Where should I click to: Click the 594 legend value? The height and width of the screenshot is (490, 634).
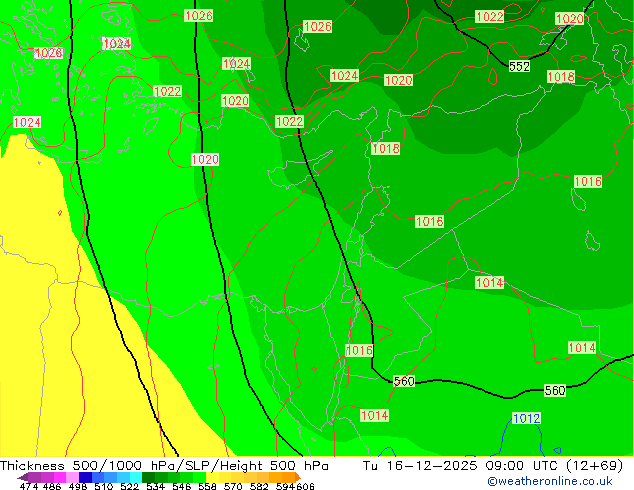(x=285, y=486)
